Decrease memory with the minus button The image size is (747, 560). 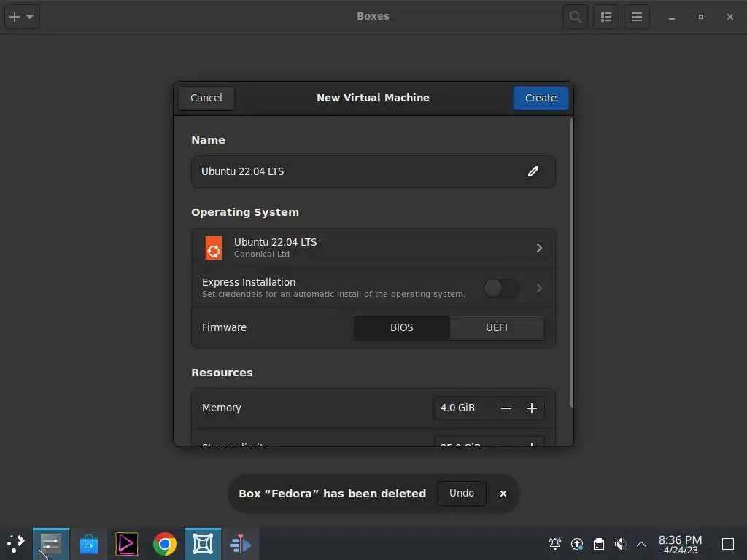[x=506, y=408]
